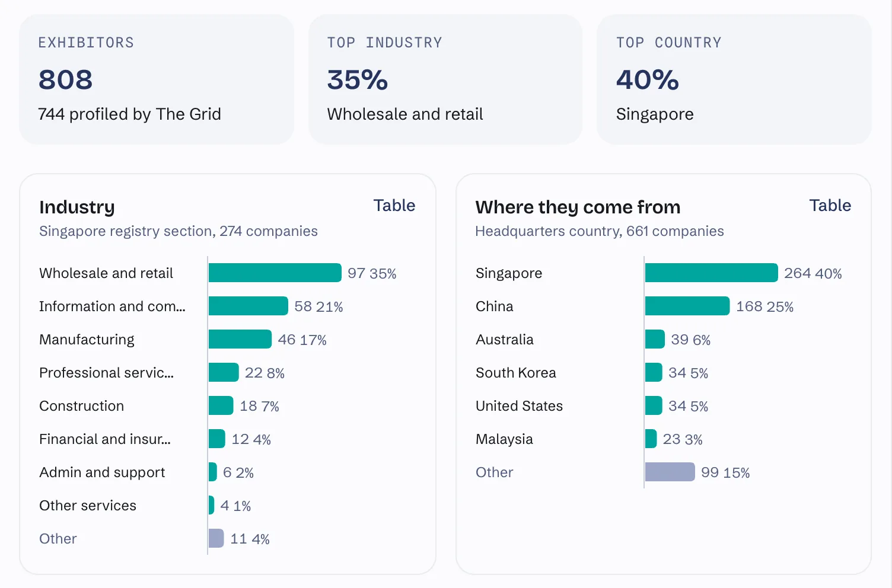The image size is (892, 588).
Task: Select the Wholesale and retail row label
Action: (x=106, y=273)
